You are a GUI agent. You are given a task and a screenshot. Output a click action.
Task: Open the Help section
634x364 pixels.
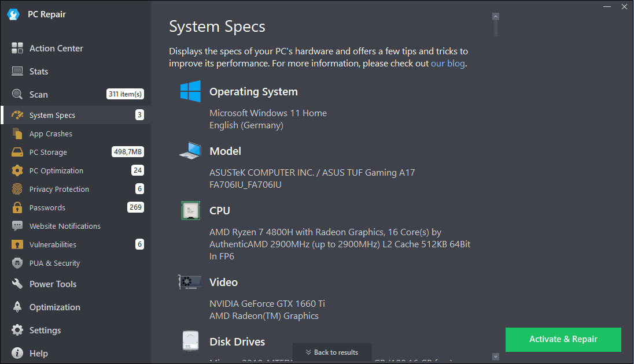click(76, 353)
